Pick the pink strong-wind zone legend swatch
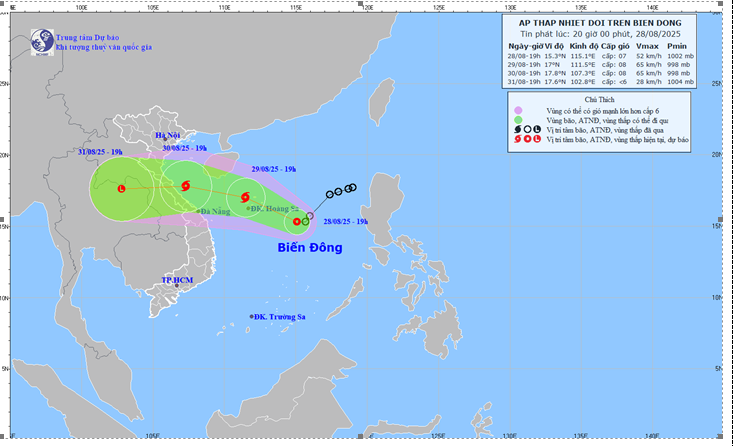 pyautogui.click(x=517, y=110)
